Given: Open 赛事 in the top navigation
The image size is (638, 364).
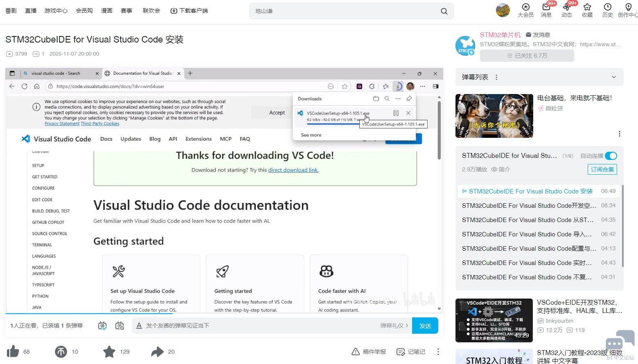Looking at the screenshot, I should [x=126, y=11].
